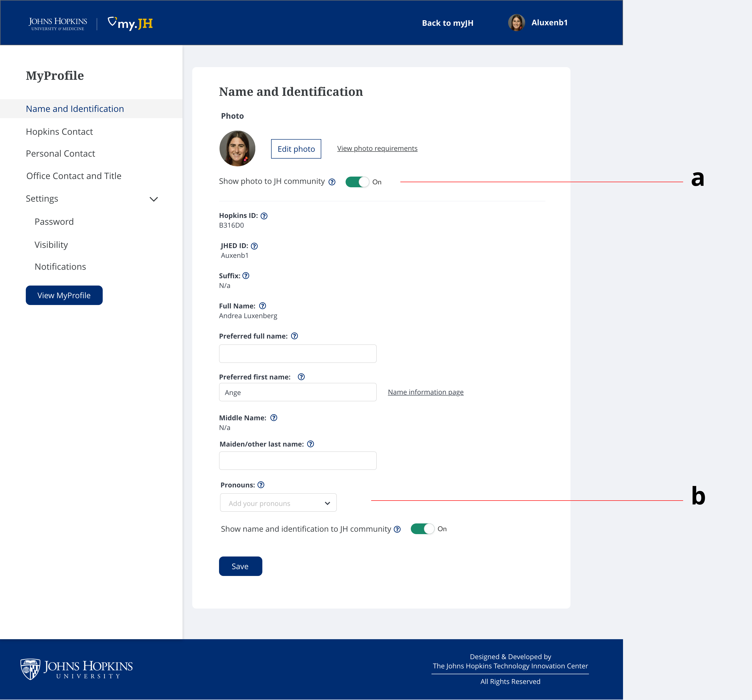Go Back to myJH

tap(448, 23)
